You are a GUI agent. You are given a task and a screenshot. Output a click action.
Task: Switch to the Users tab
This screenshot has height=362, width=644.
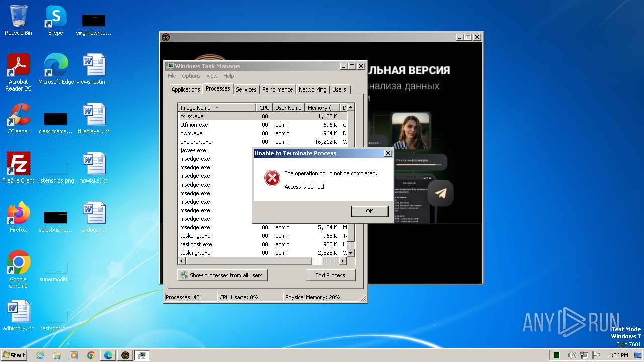coord(339,89)
